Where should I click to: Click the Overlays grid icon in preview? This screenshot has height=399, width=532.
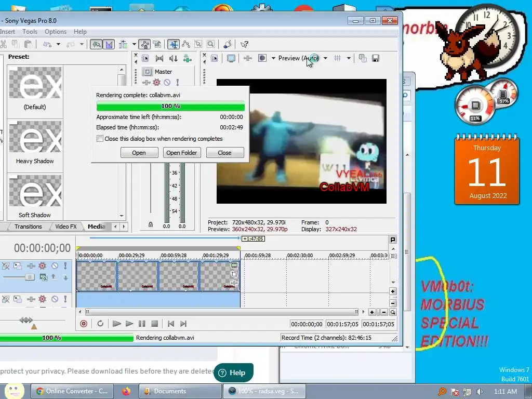click(337, 58)
